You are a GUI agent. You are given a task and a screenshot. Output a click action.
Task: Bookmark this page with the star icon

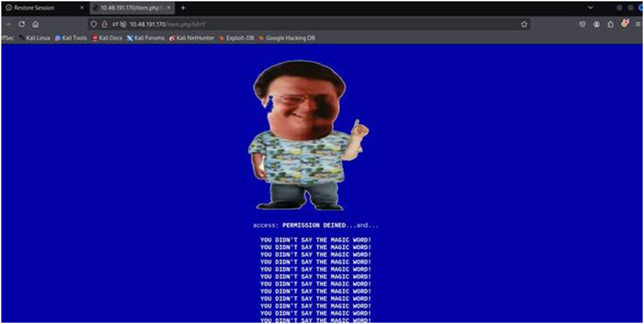(524, 24)
